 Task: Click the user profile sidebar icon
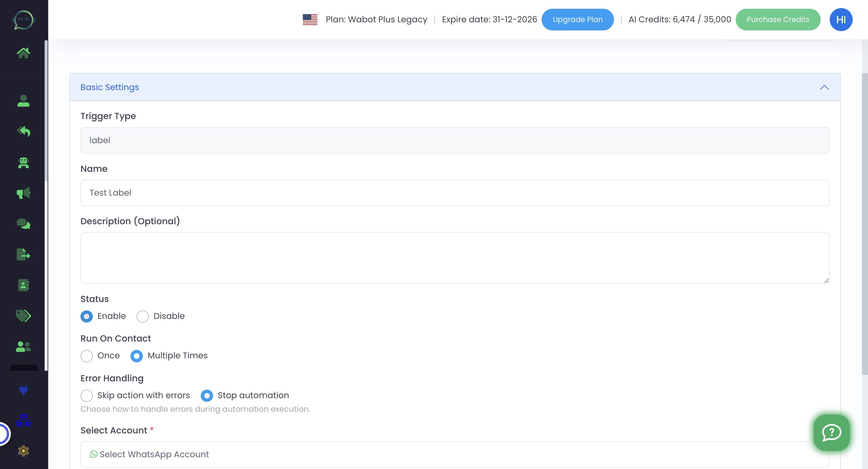(x=23, y=101)
